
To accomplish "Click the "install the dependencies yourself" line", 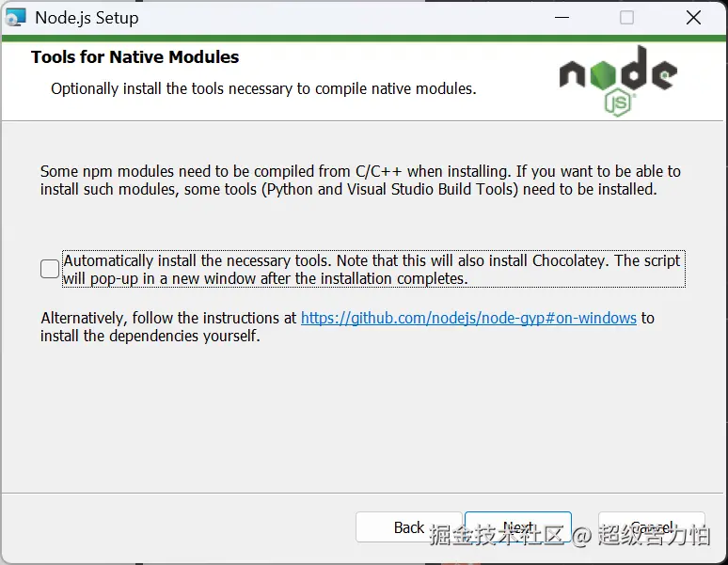I will (150, 336).
